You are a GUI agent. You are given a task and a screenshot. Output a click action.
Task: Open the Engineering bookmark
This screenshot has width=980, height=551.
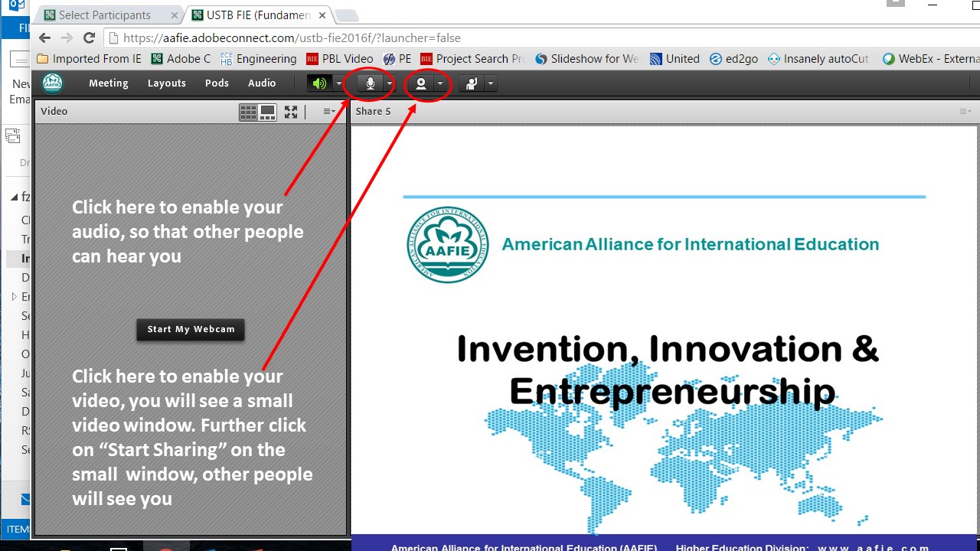(x=259, y=59)
